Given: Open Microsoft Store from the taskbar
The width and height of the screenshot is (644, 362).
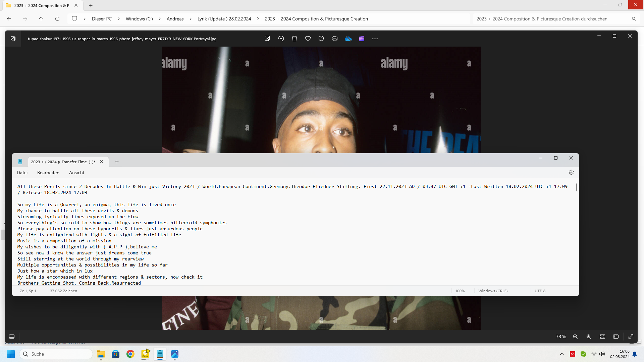Looking at the screenshot, I should coord(116,354).
